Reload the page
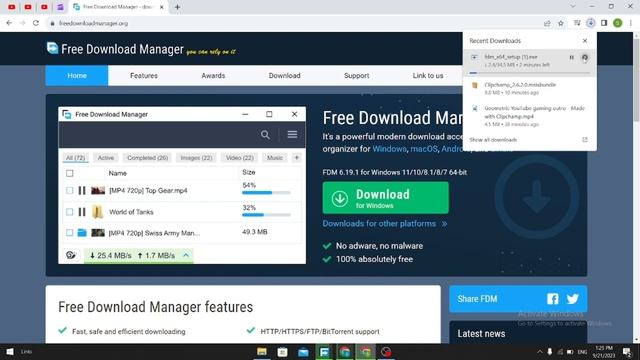The width and height of the screenshot is (640, 360). (x=36, y=23)
